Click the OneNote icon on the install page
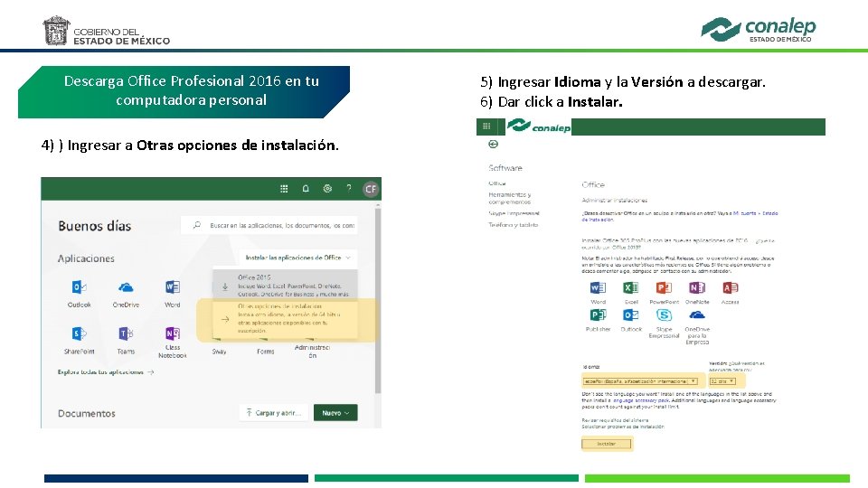The height and width of the screenshot is (488, 868). [x=697, y=287]
